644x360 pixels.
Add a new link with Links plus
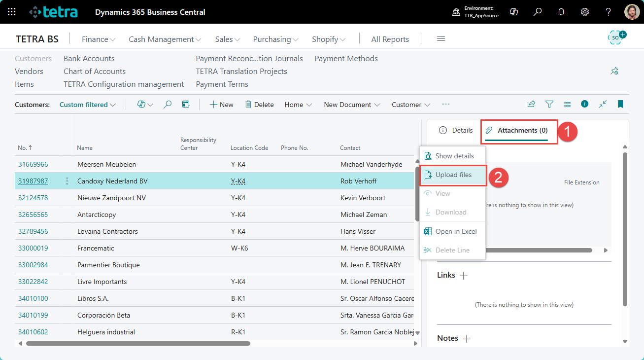coord(463,276)
